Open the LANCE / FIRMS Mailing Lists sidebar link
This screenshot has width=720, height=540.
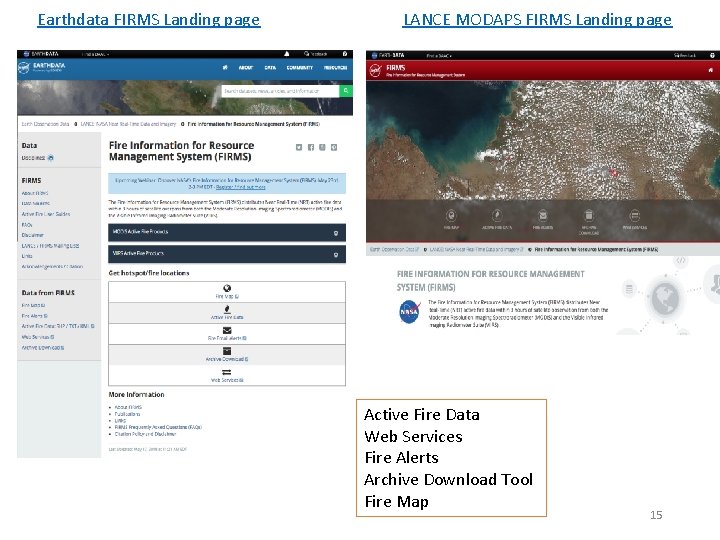[51, 246]
